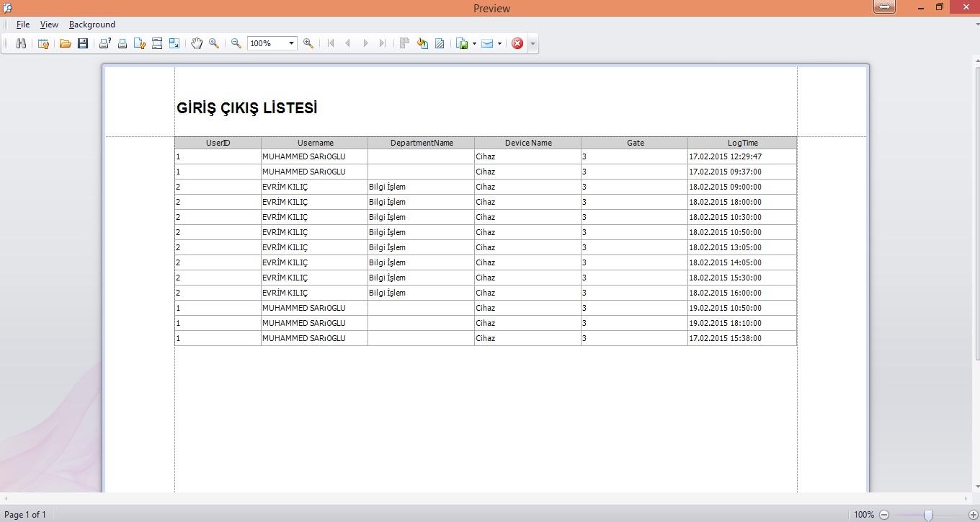This screenshot has width=980, height=522.
Task: Click the 19.02.2015 10:50:00 log time cell
Action: click(x=742, y=308)
